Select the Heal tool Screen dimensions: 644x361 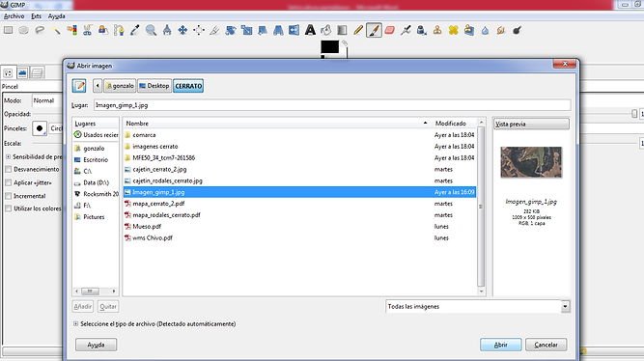(454, 30)
